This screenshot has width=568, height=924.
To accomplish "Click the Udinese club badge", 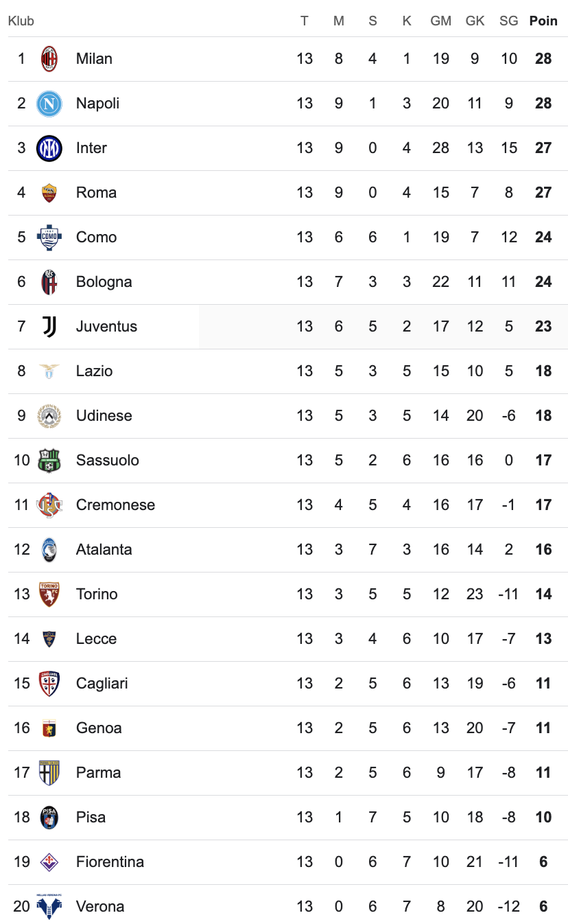I will (x=49, y=416).
